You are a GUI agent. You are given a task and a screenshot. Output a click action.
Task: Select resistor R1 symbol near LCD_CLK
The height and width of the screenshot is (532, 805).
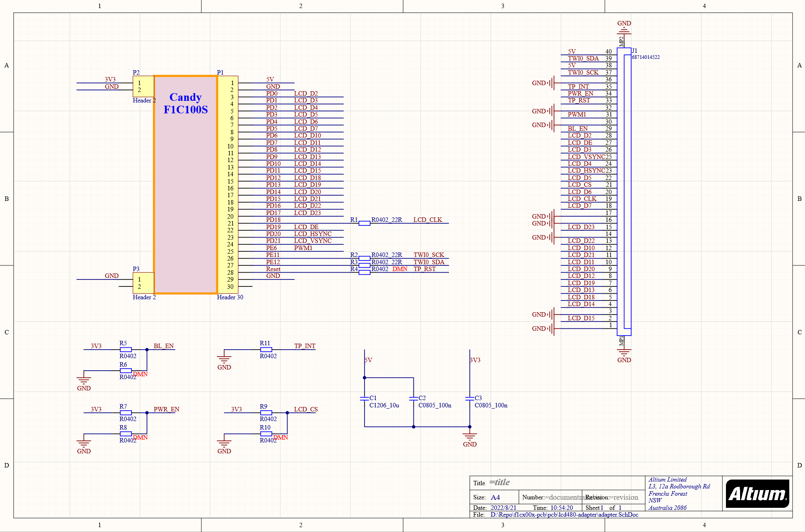364,223
